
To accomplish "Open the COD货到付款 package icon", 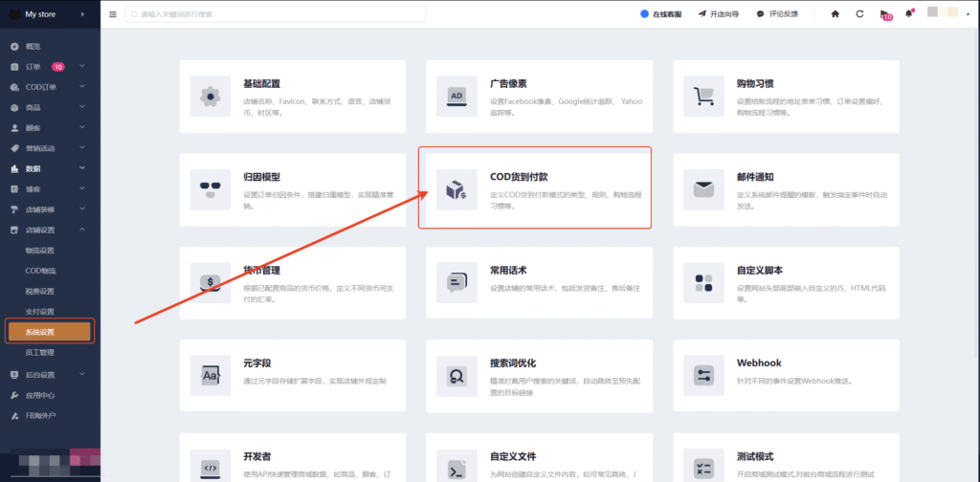I will click(x=457, y=189).
